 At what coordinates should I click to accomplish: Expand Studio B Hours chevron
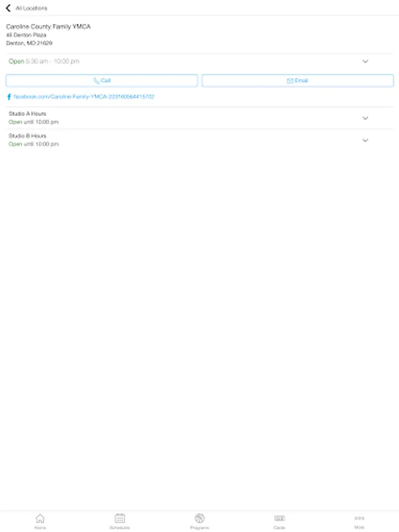[365, 140]
